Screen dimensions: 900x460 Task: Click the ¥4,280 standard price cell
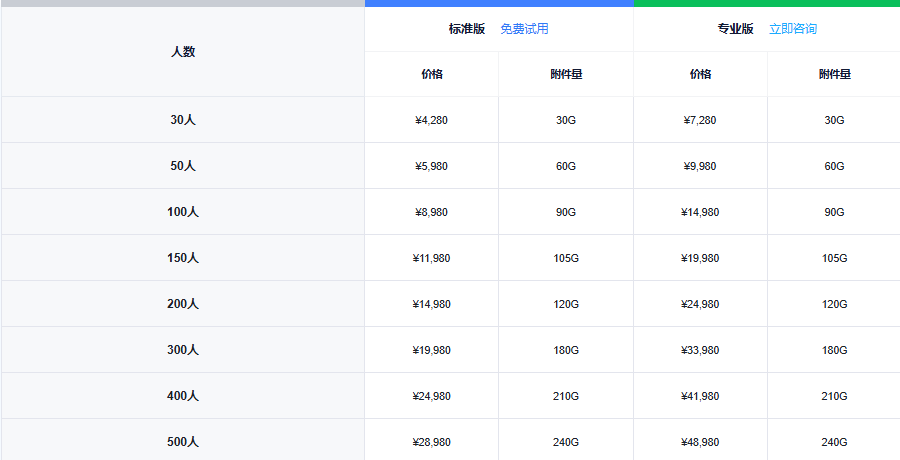(x=432, y=121)
